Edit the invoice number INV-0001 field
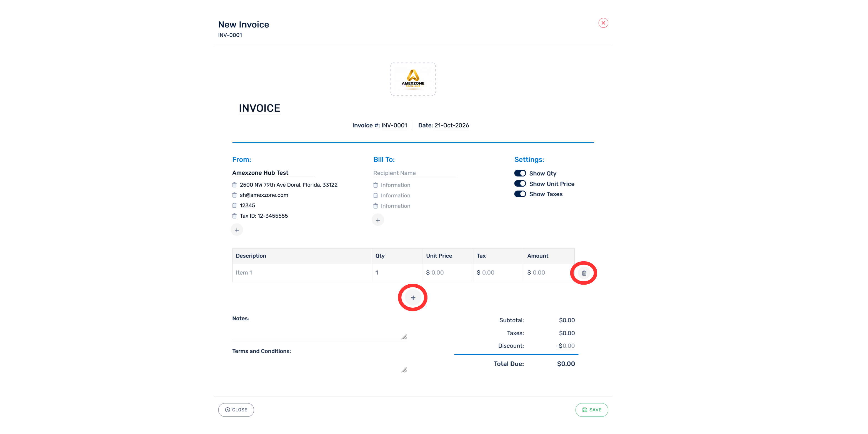This screenshot has height=434, width=868. coord(394,125)
